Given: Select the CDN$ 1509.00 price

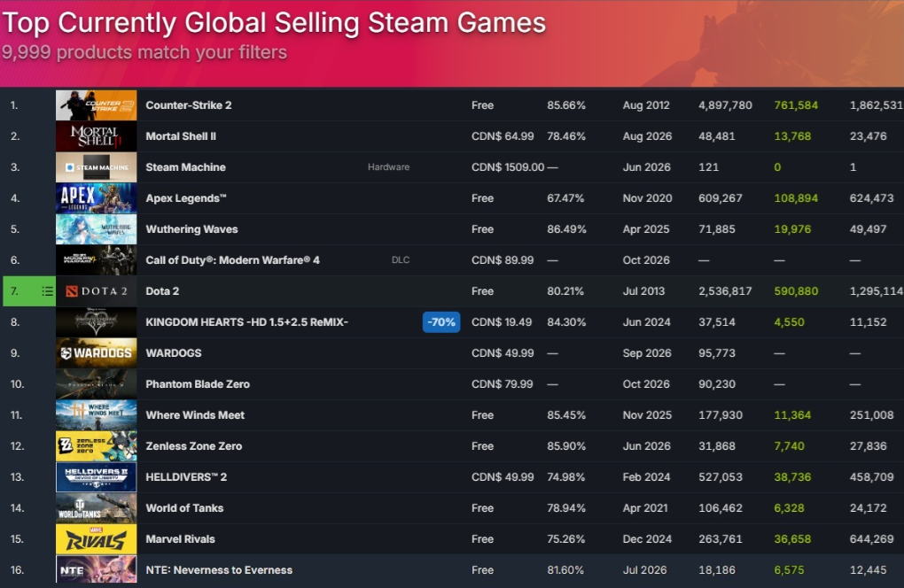Looking at the screenshot, I should (x=508, y=167).
